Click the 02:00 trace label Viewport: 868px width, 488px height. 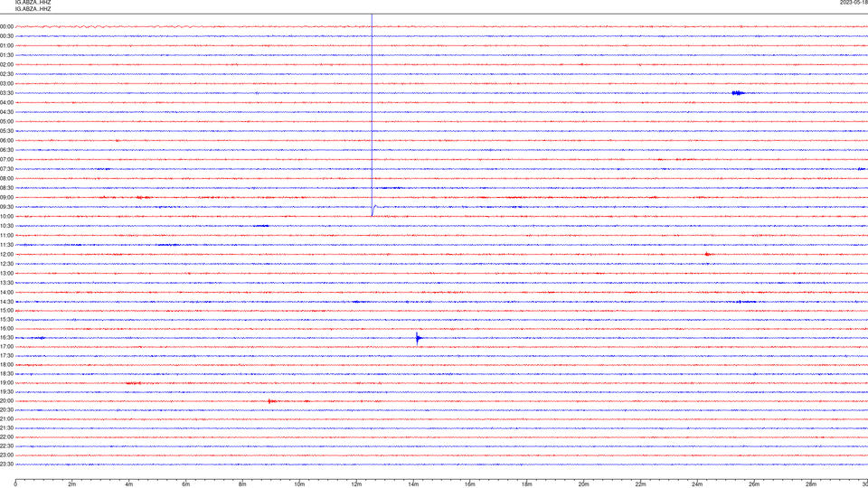click(6, 65)
